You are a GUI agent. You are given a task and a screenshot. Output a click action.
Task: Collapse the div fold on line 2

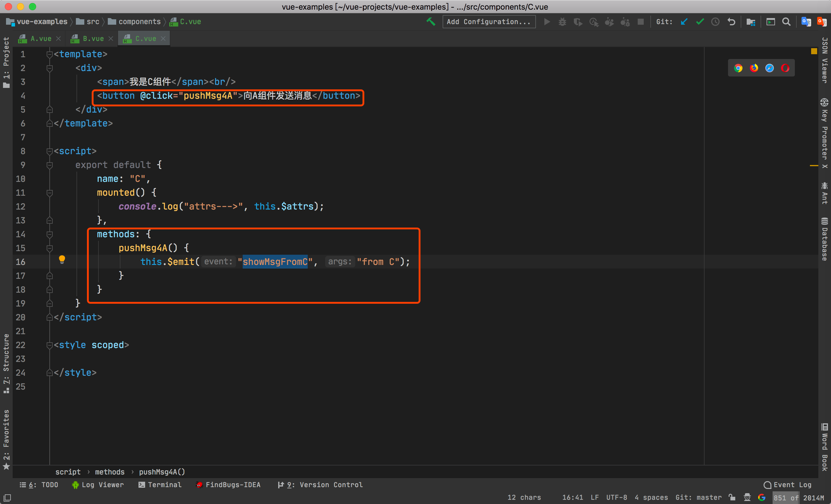(x=50, y=68)
